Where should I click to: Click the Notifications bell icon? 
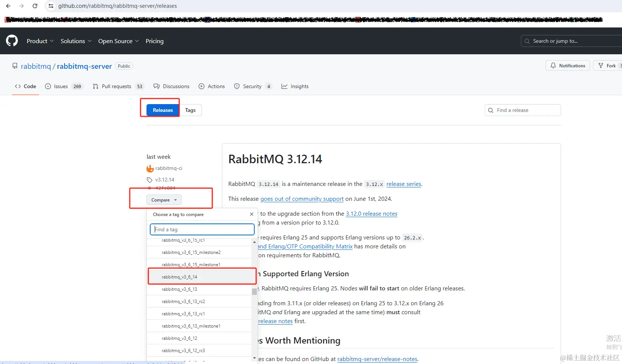(553, 65)
